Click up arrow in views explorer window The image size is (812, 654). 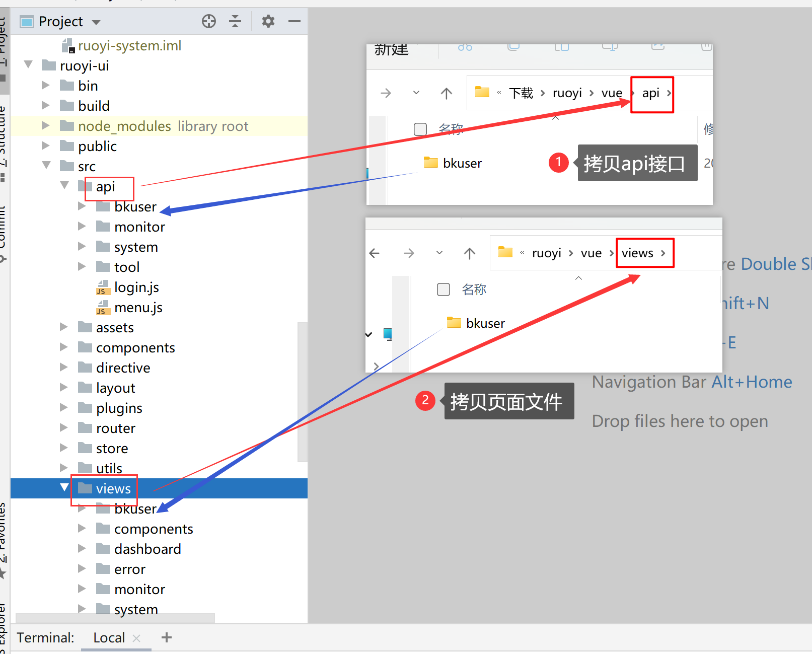(470, 253)
